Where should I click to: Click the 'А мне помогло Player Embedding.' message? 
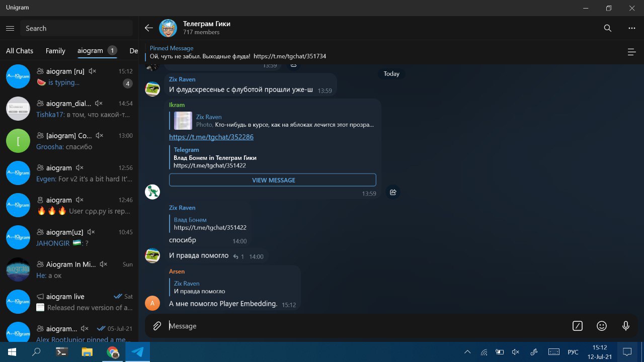223,304
